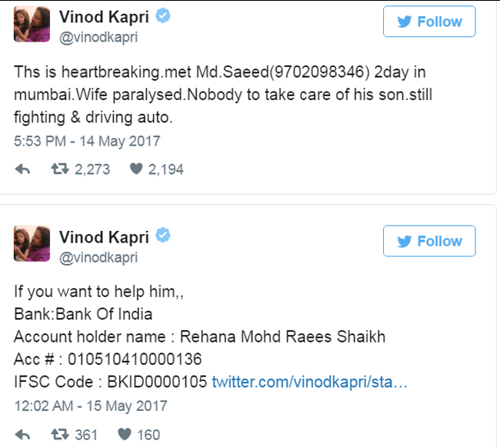Viewport: 500px width, 448px height.
Task: Click Vinod Kapri's avatar in the second tweet
Action: (x=32, y=243)
